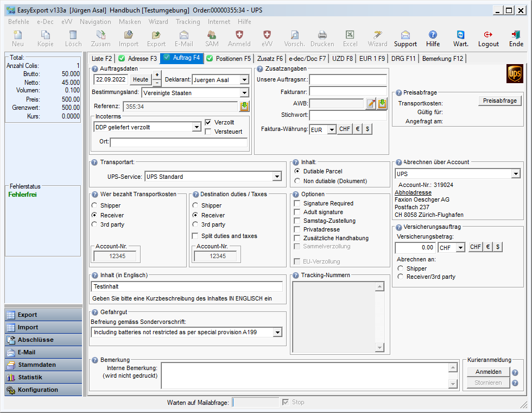Open the Incoterms DDP dropdown

pyautogui.click(x=197, y=127)
